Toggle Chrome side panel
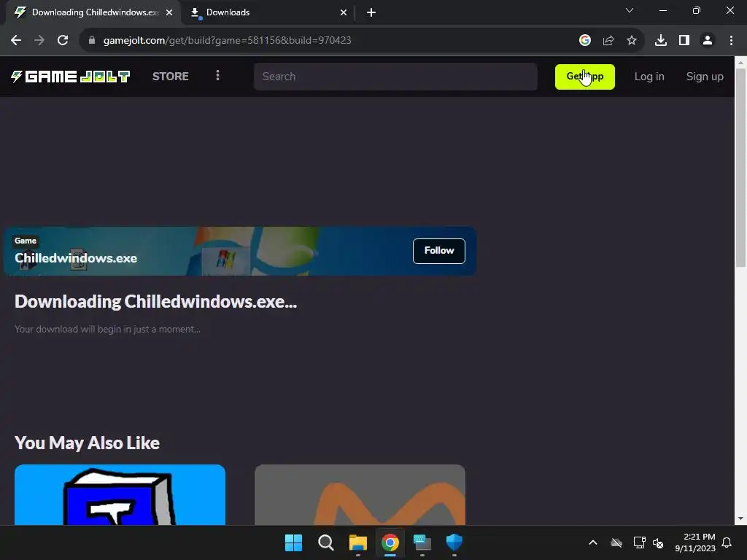The height and width of the screenshot is (560, 747). point(684,41)
